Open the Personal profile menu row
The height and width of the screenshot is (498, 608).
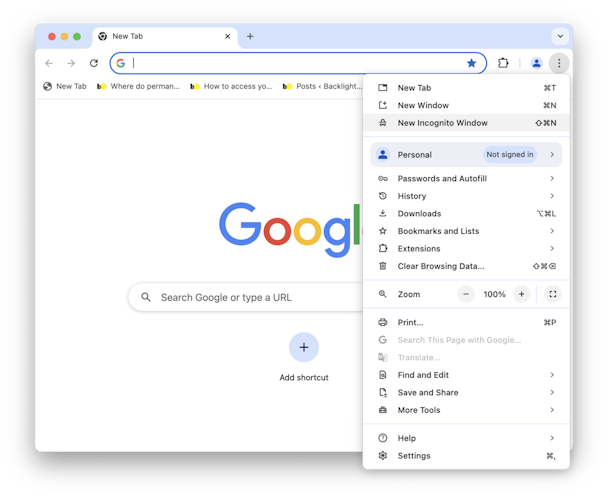click(466, 155)
